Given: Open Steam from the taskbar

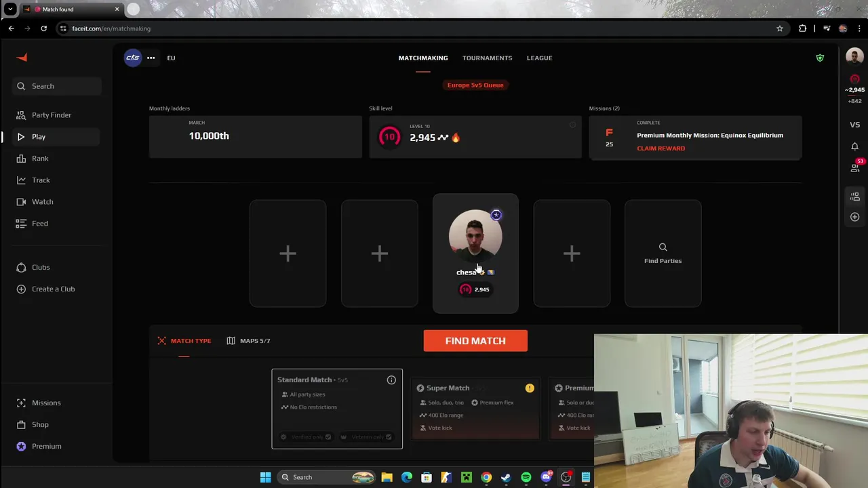Looking at the screenshot, I should [506, 477].
